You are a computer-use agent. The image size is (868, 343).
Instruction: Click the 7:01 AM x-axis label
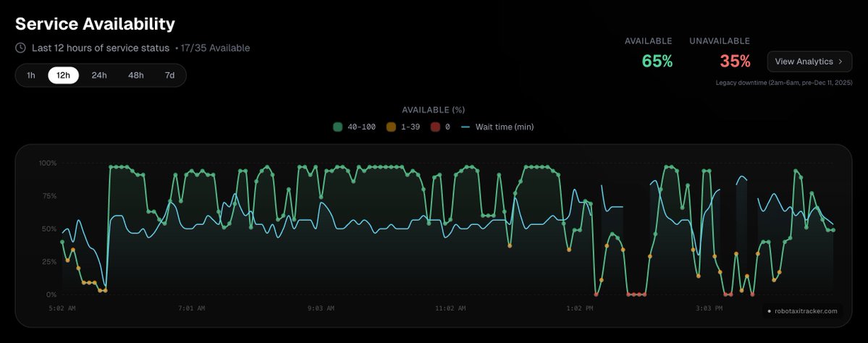pos(192,308)
